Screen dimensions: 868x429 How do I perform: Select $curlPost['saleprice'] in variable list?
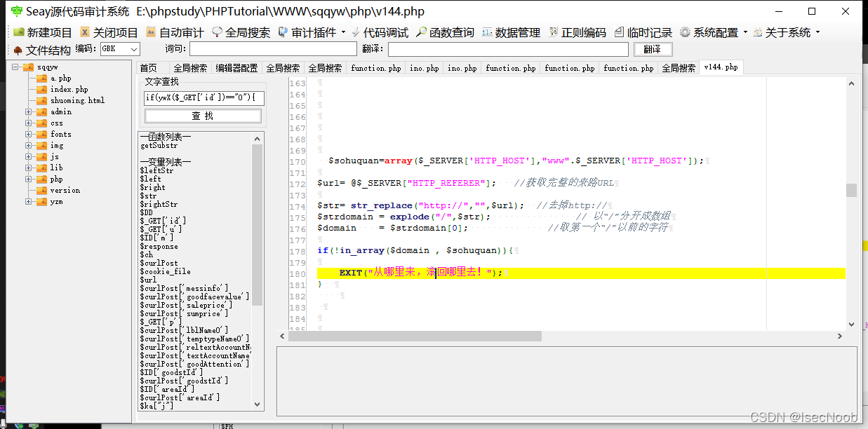pos(185,305)
